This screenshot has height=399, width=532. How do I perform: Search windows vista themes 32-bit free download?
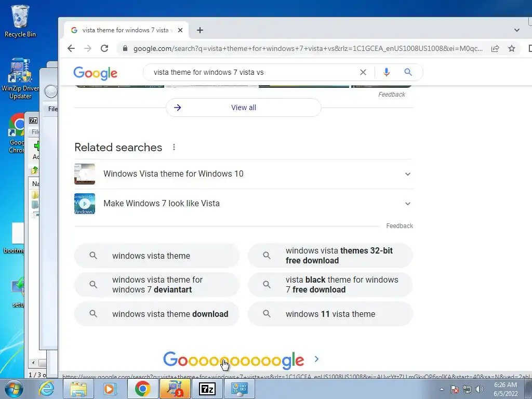tap(330, 256)
